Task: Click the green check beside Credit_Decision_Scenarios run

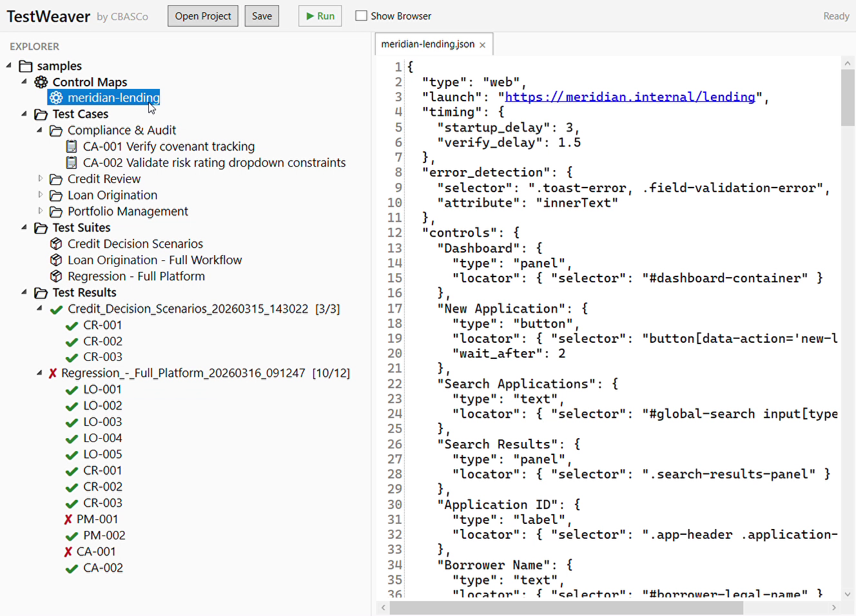Action: [56, 309]
